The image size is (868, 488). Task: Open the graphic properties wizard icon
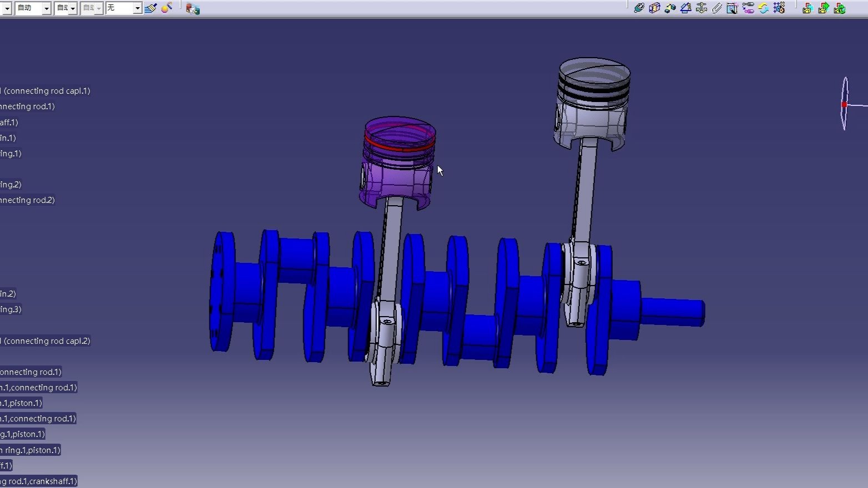166,8
